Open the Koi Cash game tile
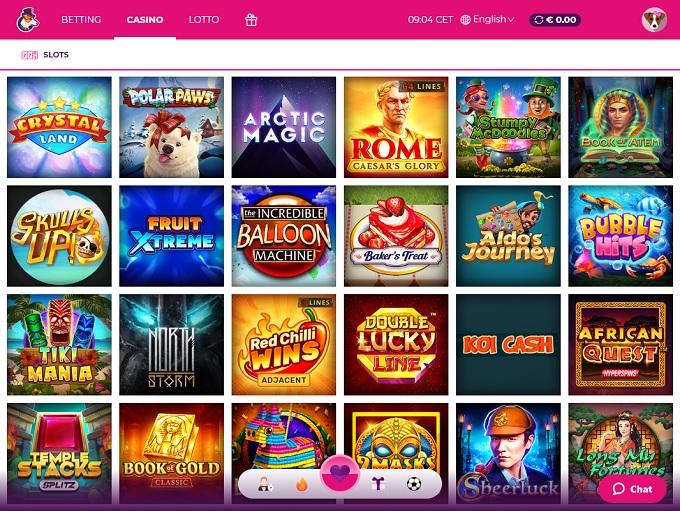This screenshot has width=680, height=511. coord(508,344)
